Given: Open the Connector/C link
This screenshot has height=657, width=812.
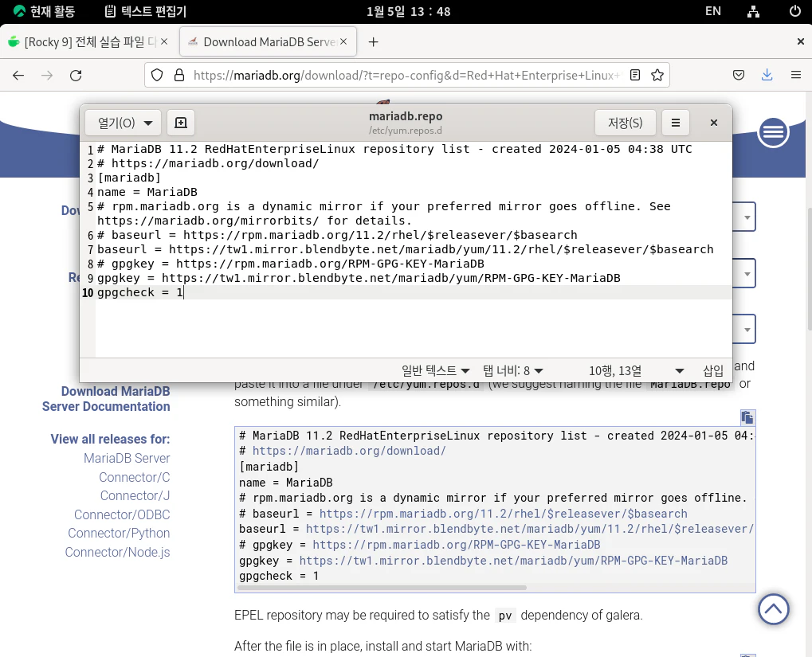Looking at the screenshot, I should (135, 477).
